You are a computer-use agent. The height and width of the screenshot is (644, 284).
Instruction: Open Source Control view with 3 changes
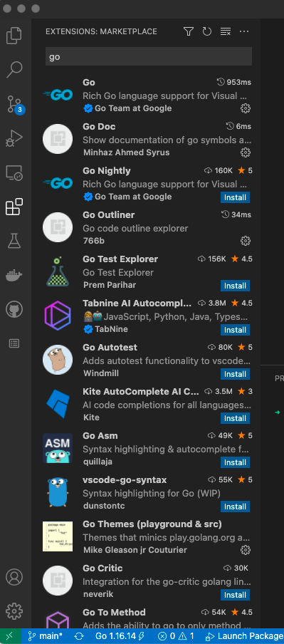[15, 104]
